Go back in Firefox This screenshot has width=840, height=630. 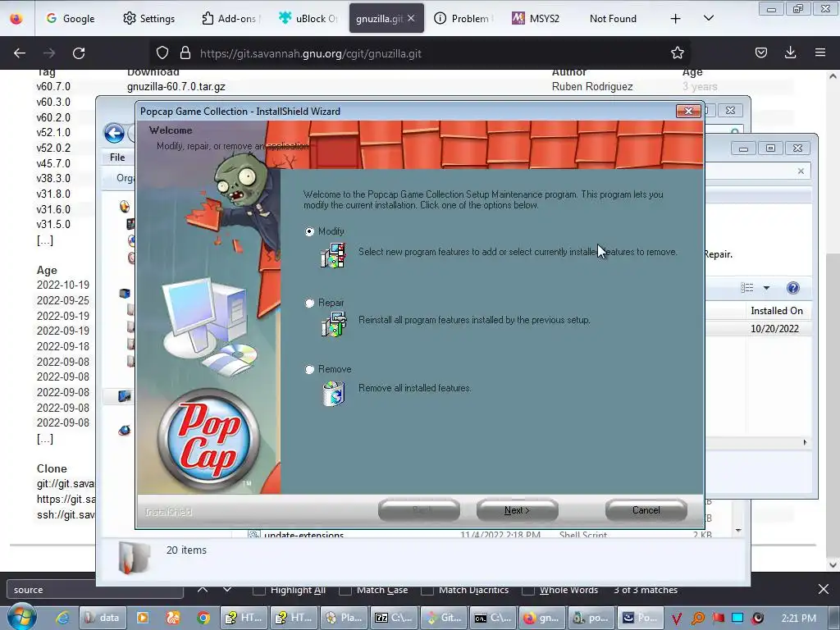click(x=20, y=53)
